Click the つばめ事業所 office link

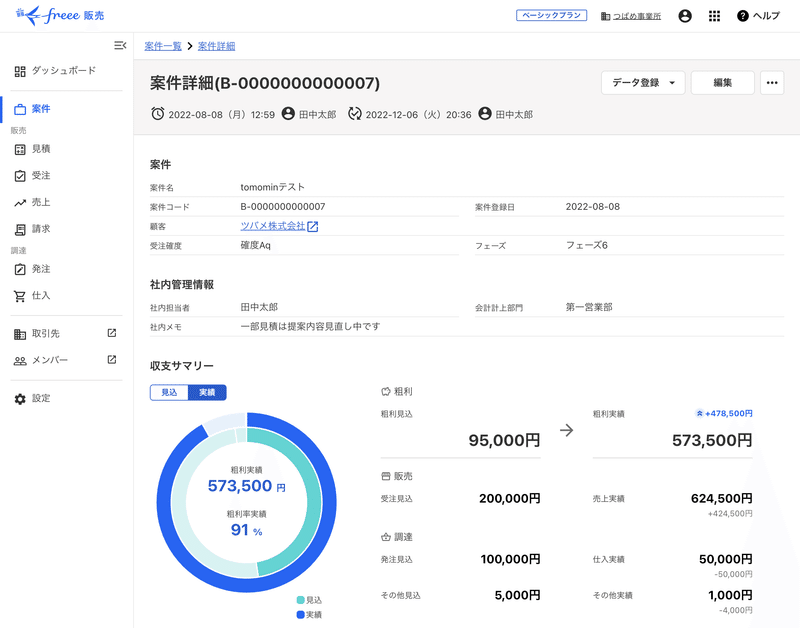[x=637, y=16]
